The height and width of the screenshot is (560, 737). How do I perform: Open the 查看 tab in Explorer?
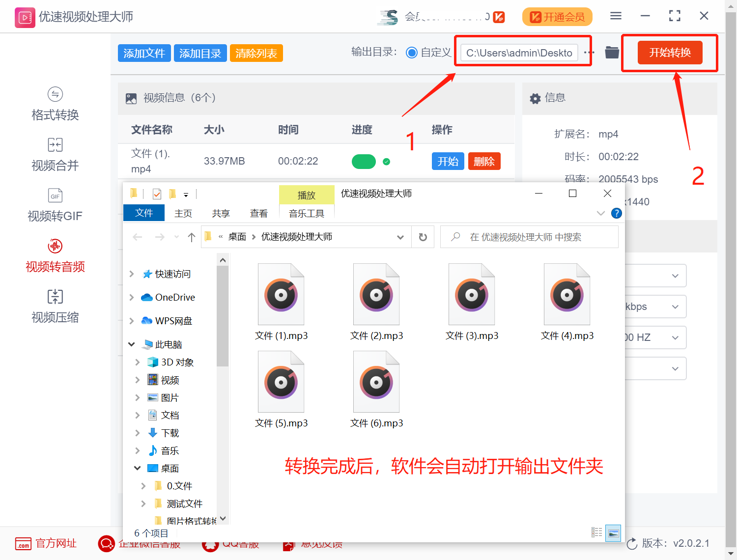259,213
